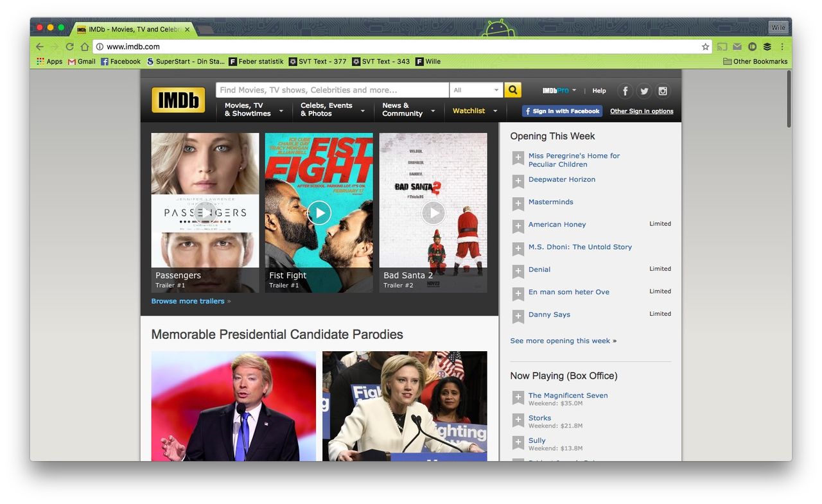This screenshot has width=822, height=504.
Task: Open IMDb's Facebook page icon
Action: pos(625,91)
